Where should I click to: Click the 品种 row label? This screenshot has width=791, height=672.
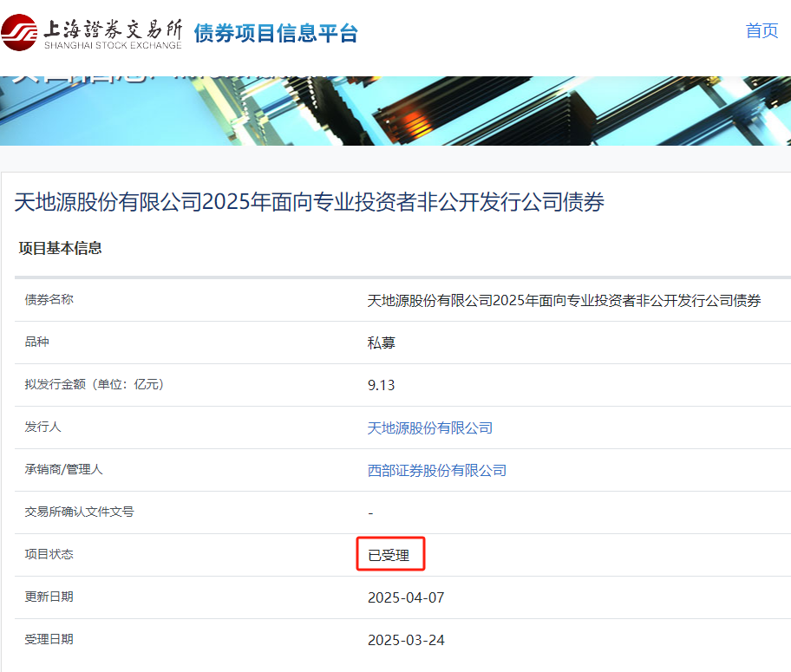pos(36,342)
